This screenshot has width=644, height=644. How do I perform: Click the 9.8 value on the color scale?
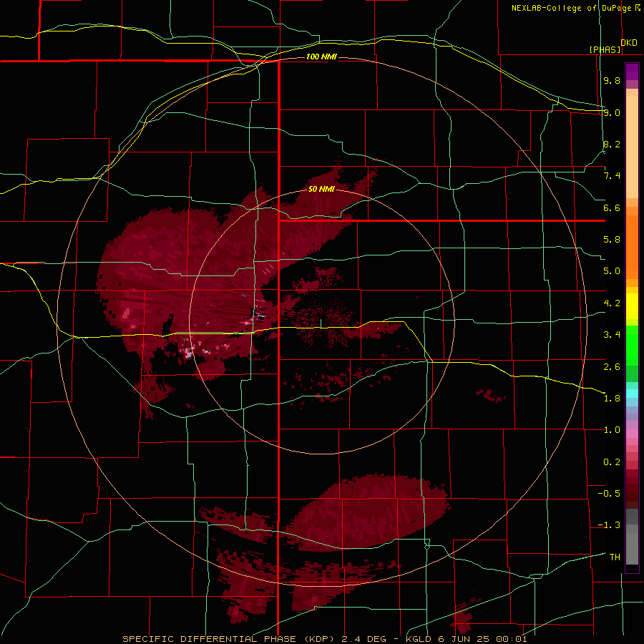612,80
